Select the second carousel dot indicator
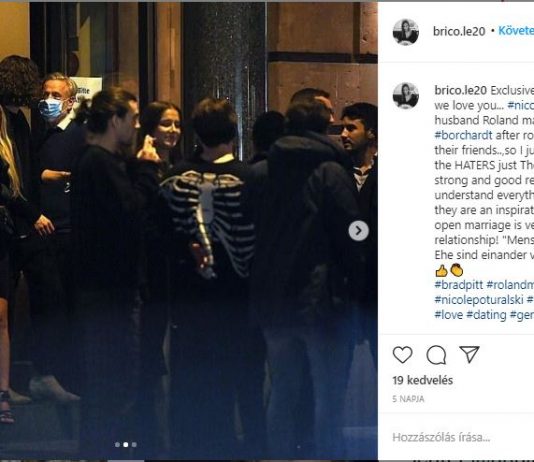Image resolution: width=534 pixels, height=462 pixels. tap(126, 444)
